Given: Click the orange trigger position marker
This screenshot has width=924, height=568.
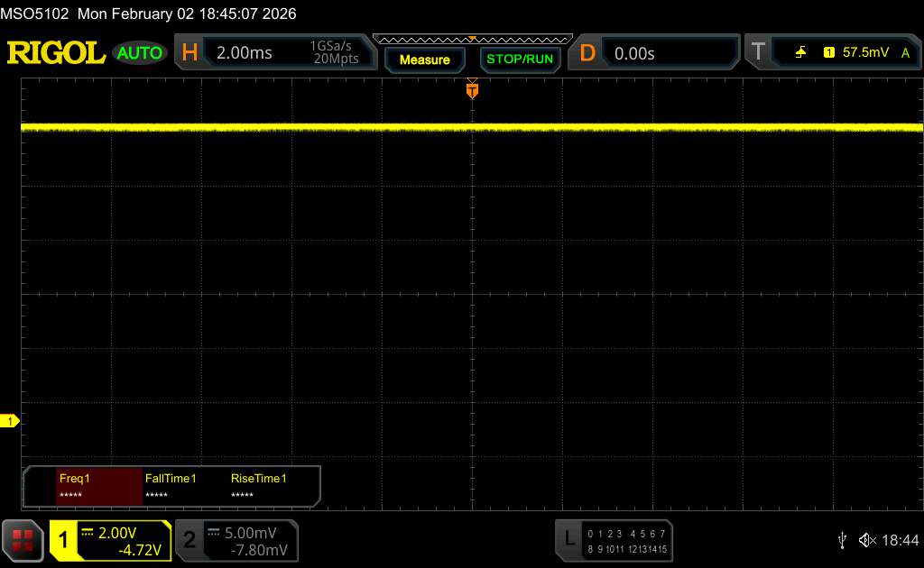Looking at the screenshot, I should pyautogui.click(x=472, y=90).
